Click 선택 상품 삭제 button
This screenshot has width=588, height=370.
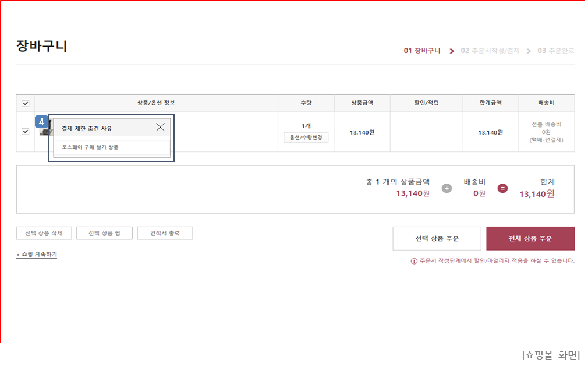tap(44, 233)
